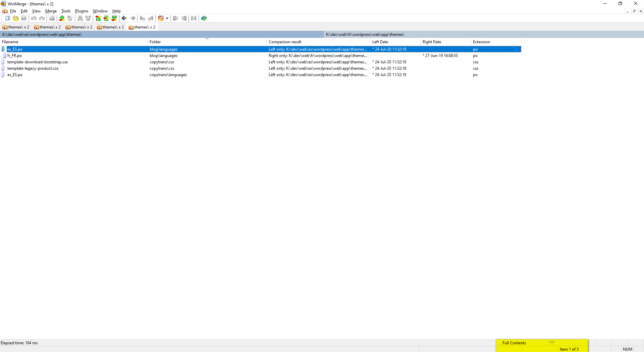Refresh the folder comparison
The height and width of the screenshot is (352, 644).
pos(204,18)
